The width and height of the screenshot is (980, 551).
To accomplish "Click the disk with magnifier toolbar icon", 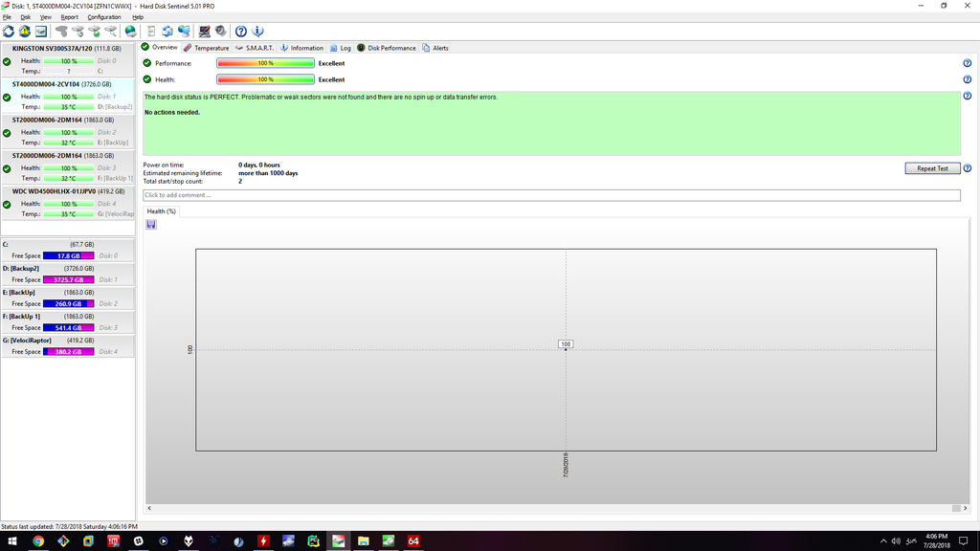I will click(x=111, y=32).
